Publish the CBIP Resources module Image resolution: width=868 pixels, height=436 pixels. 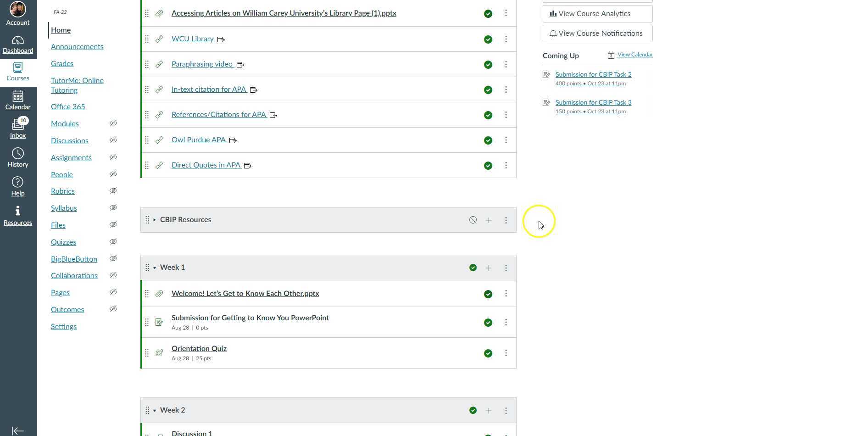click(473, 220)
